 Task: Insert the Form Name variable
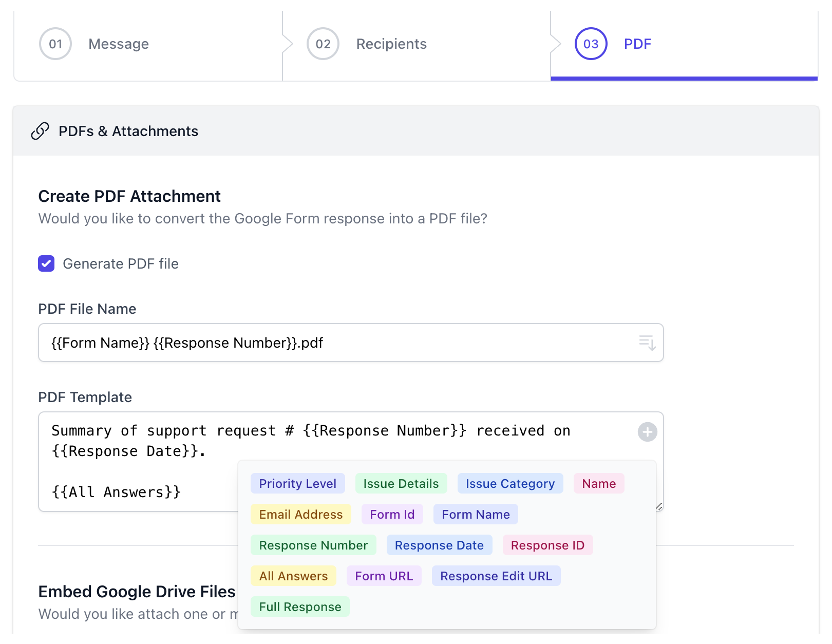click(x=475, y=514)
